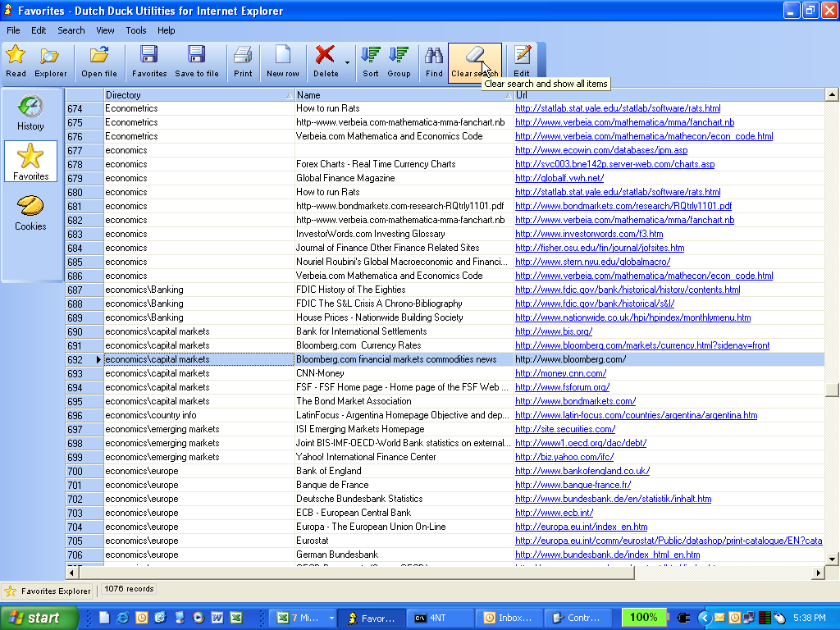Select Favorites in the side panel
840x630 pixels.
click(x=30, y=162)
